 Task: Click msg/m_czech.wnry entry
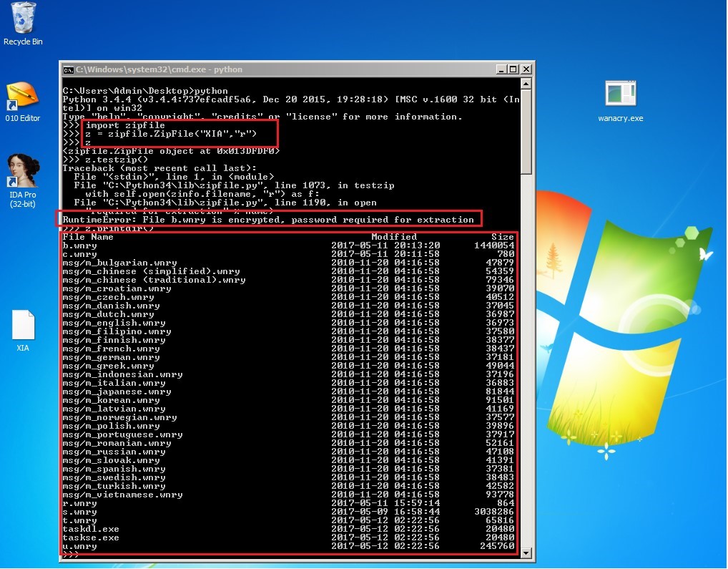coord(108,297)
